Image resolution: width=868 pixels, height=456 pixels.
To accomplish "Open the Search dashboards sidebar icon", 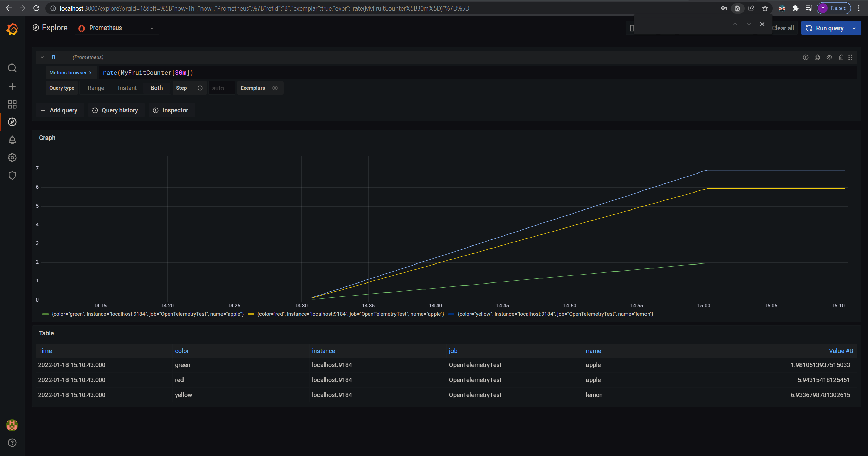I will click(12, 68).
